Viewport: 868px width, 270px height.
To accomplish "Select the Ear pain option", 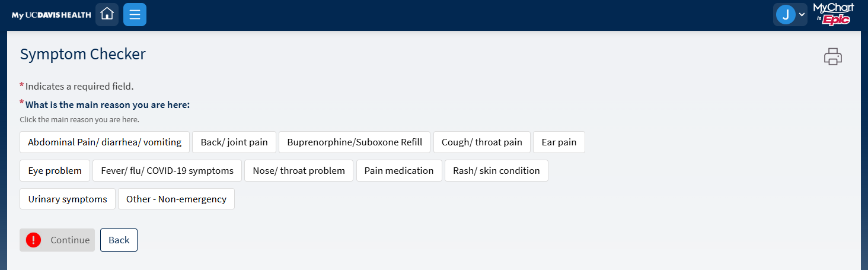I will [x=559, y=142].
